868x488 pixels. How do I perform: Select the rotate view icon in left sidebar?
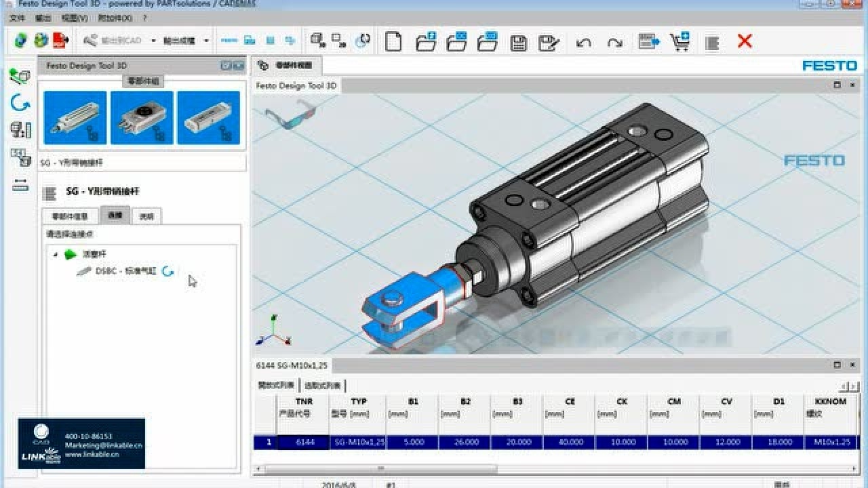tap(21, 102)
